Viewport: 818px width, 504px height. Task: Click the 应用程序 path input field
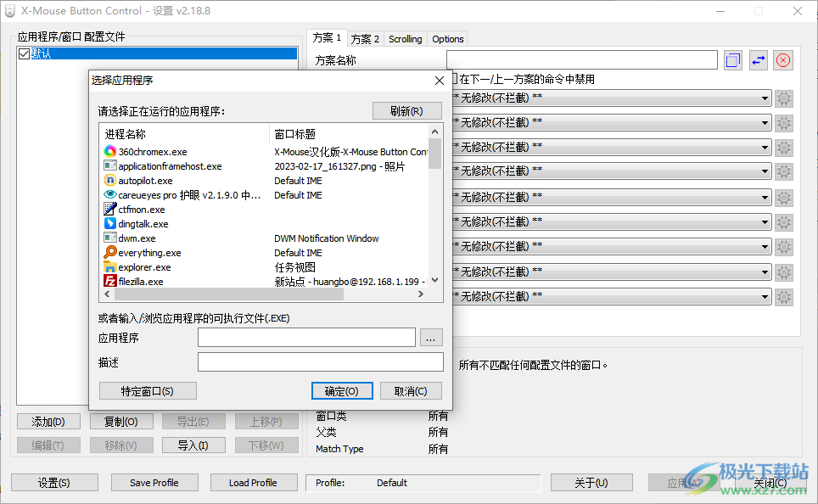coord(307,338)
